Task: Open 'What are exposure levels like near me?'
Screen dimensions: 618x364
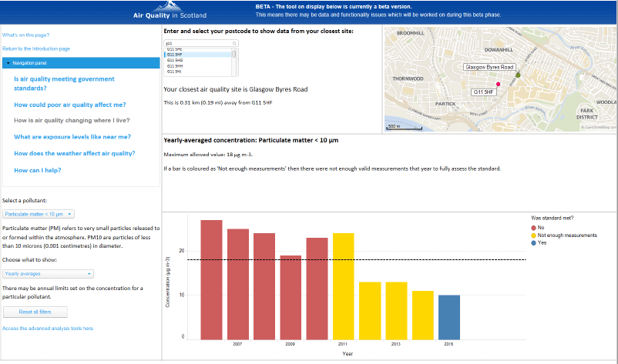Action: click(x=72, y=137)
